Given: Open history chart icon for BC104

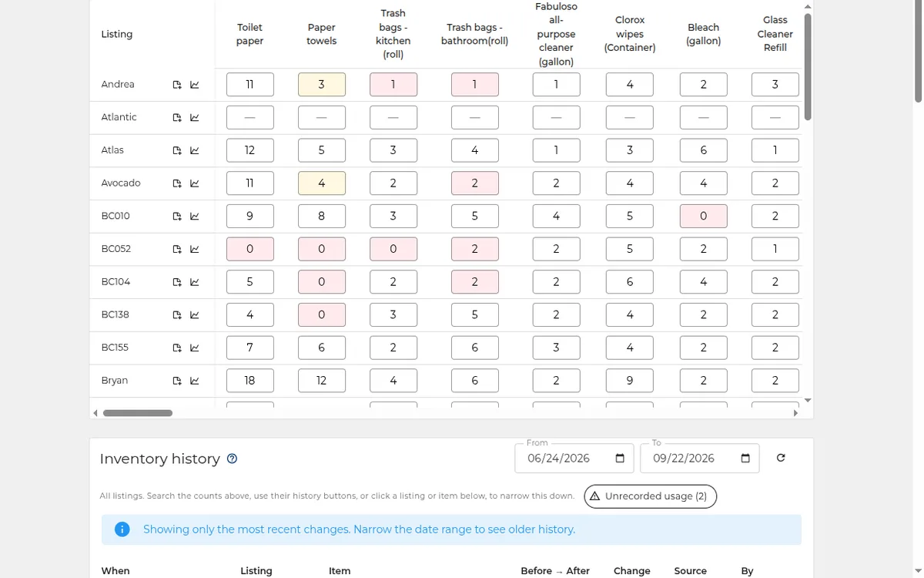Looking at the screenshot, I should (x=194, y=282).
